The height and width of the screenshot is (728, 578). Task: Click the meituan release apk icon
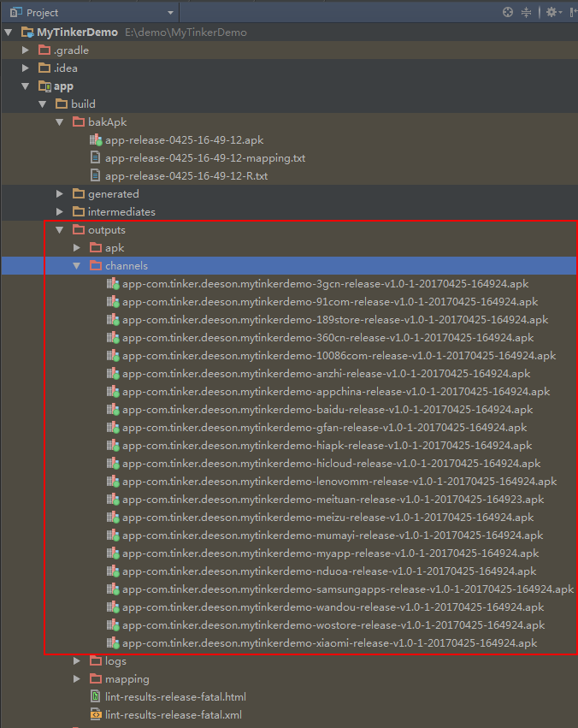pos(113,500)
